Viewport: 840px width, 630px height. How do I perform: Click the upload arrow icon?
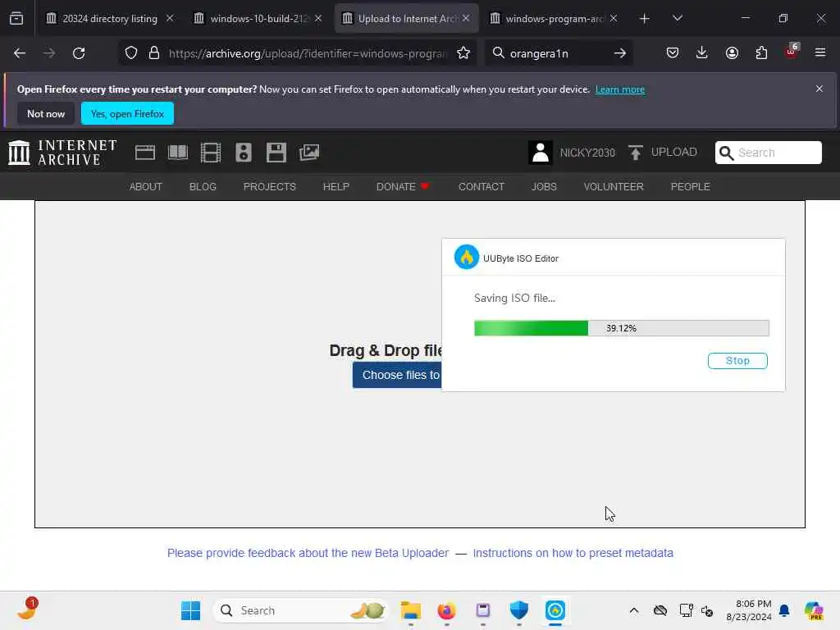[636, 153]
